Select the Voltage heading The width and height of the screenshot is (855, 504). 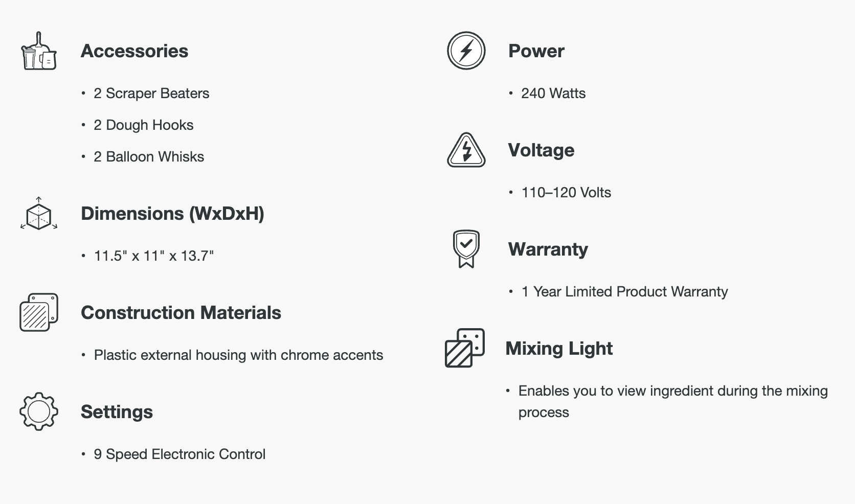(x=541, y=150)
